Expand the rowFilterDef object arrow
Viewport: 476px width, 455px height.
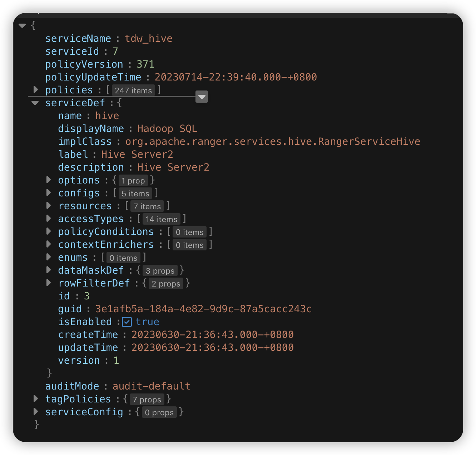click(49, 283)
